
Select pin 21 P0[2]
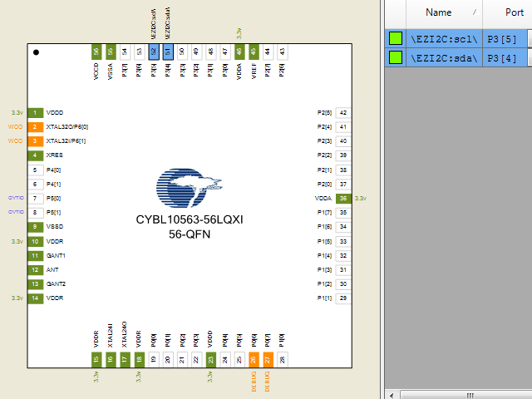coord(182,360)
